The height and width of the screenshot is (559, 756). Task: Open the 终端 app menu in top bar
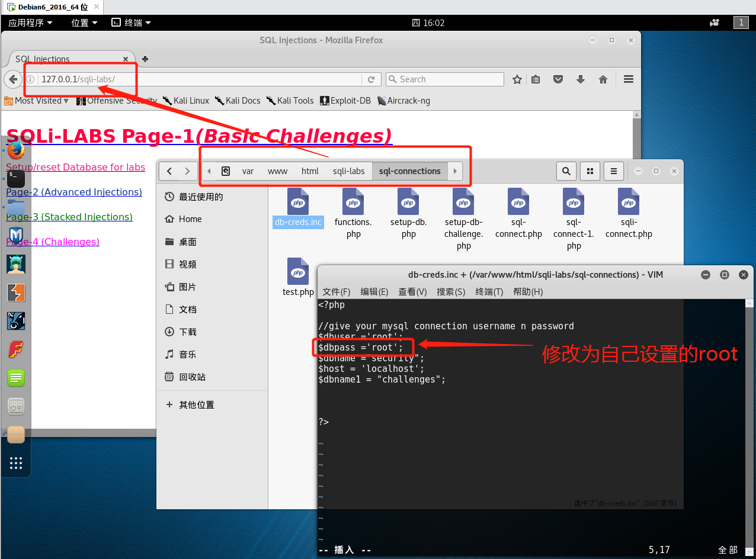[x=131, y=23]
